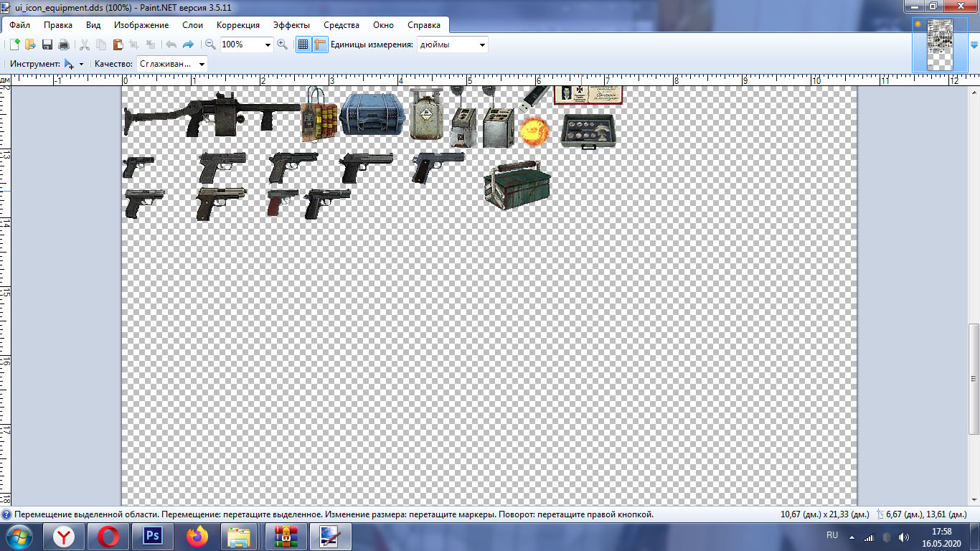Image resolution: width=980 pixels, height=551 pixels.
Task: Open Photoshop from the taskbar
Action: (152, 536)
